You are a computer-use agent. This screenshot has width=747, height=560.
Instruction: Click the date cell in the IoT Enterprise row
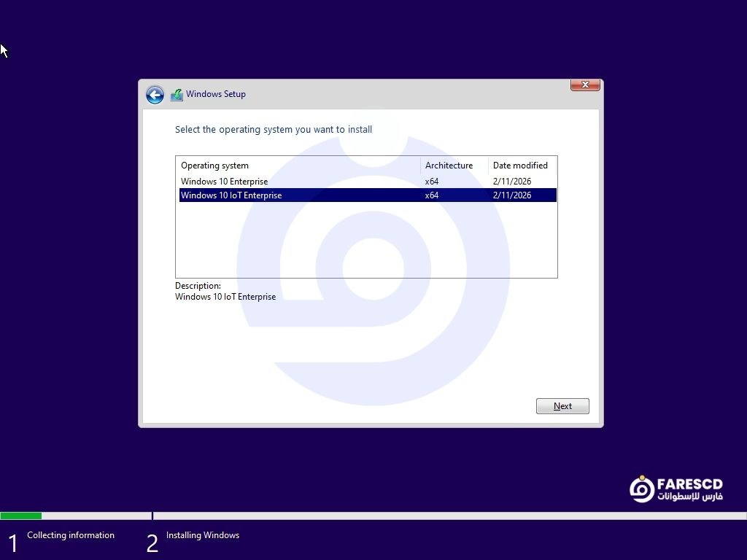[x=512, y=195]
